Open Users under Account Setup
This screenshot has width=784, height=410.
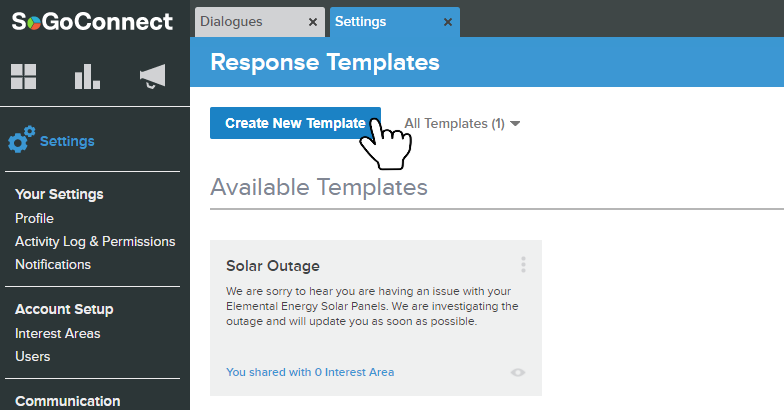point(32,356)
